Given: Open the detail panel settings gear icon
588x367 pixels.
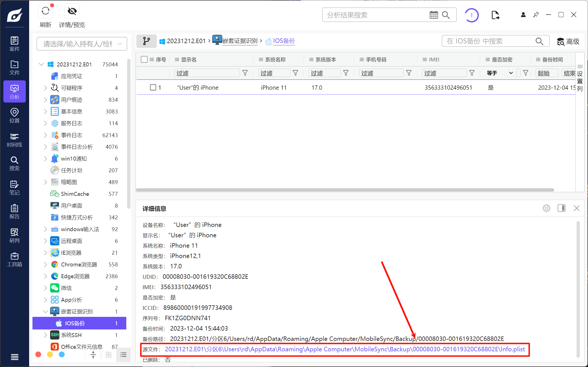Looking at the screenshot, I should click(x=546, y=208).
